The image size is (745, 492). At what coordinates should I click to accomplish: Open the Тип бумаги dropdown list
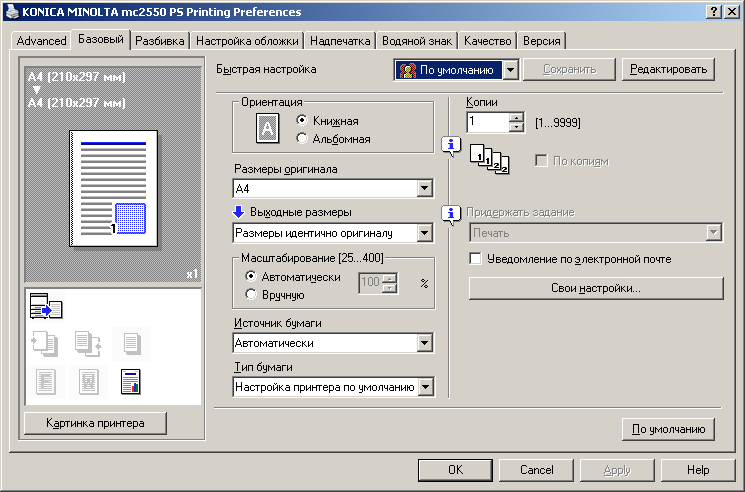tap(333, 387)
